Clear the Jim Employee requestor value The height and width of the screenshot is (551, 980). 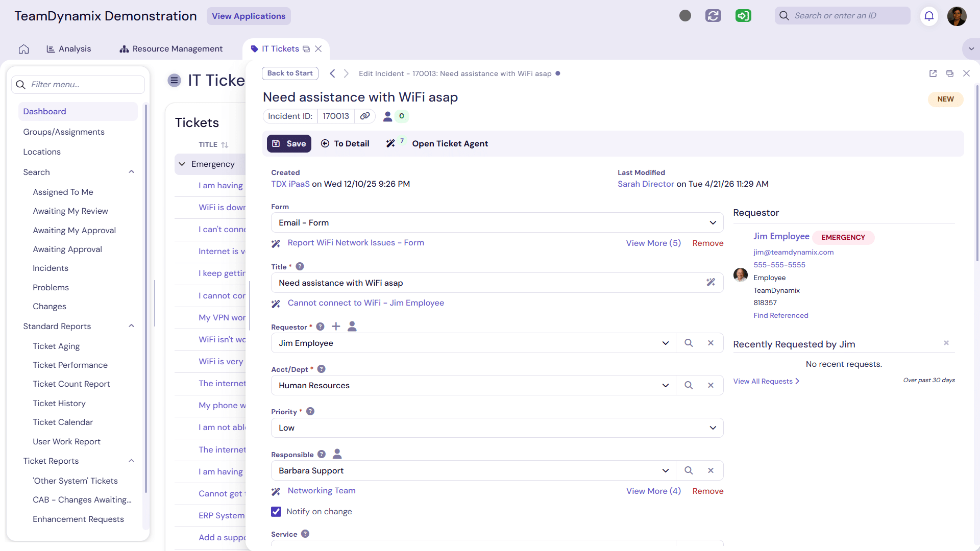click(x=710, y=343)
